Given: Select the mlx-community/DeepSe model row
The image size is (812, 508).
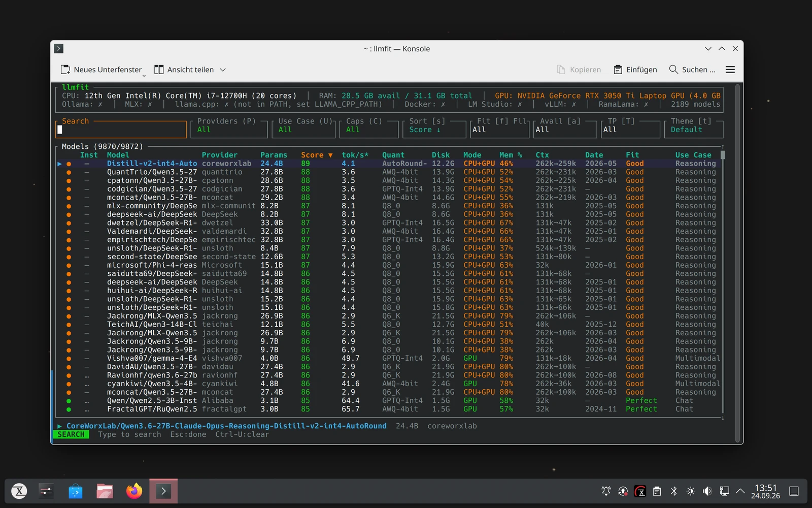Looking at the screenshot, I should (388, 206).
